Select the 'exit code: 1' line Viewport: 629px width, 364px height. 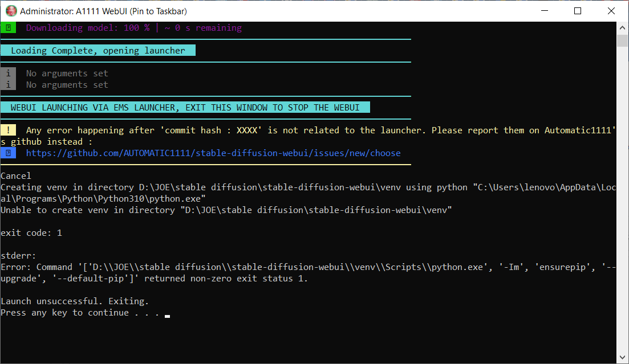pos(30,232)
